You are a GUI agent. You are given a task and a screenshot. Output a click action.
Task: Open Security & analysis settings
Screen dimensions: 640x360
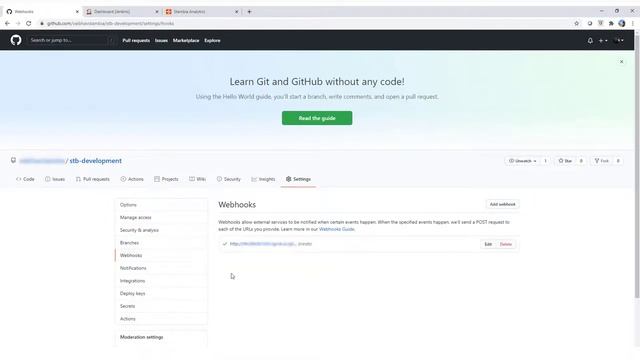pyautogui.click(x=161, y=230)
